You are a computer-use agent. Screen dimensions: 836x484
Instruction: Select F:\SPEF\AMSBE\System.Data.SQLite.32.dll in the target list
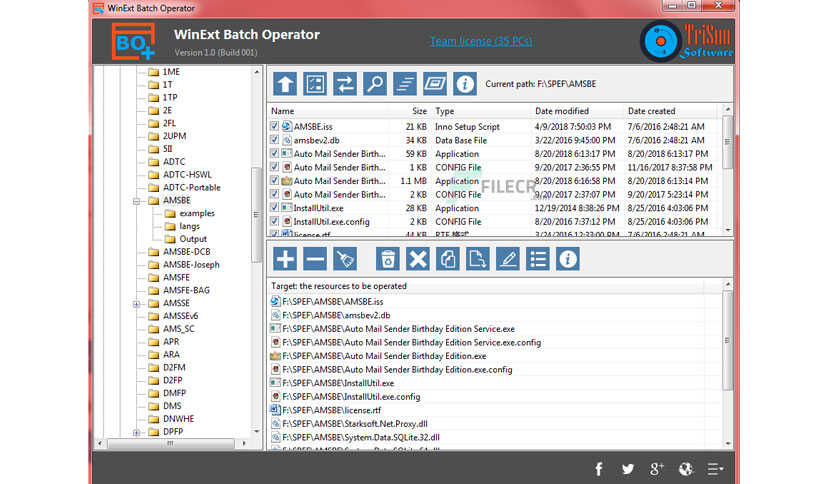(361, 438)
